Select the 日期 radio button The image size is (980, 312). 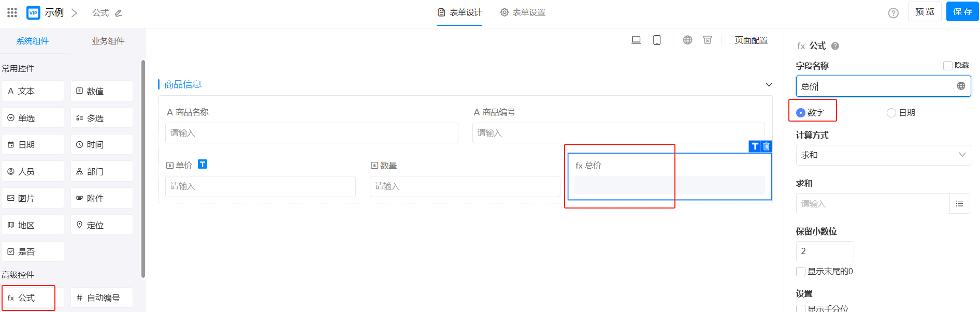pyautogui.click(x=891, y=113)
